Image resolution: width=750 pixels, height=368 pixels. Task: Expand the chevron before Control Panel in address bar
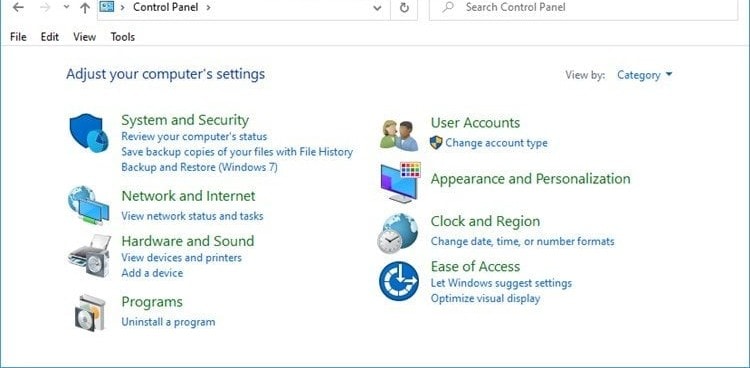(x=123, y=7)
